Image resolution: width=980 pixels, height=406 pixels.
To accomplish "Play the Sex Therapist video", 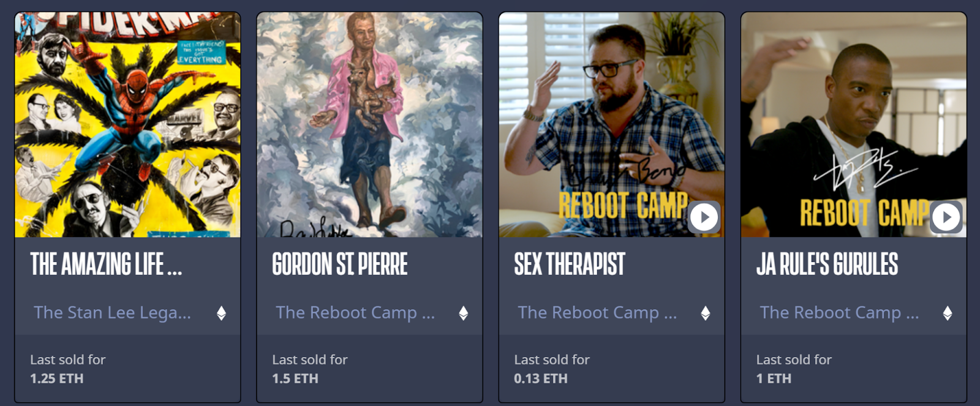I will click(x=704, y=217).
